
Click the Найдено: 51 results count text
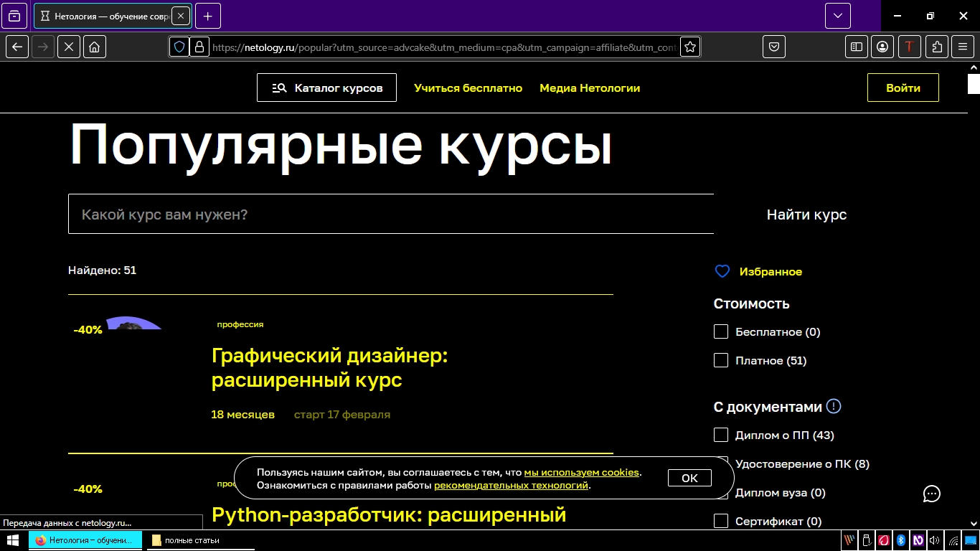tap(102, 270)
